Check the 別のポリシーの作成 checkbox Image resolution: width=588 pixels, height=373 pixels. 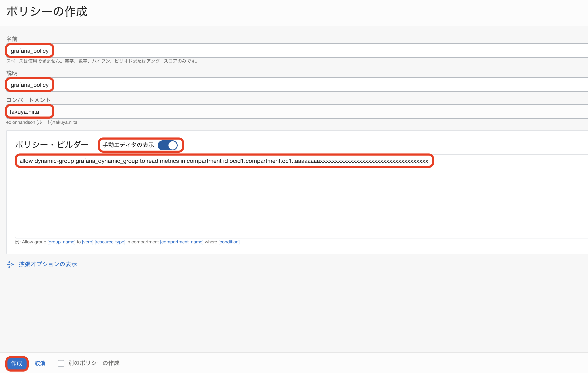coord(61,363)
